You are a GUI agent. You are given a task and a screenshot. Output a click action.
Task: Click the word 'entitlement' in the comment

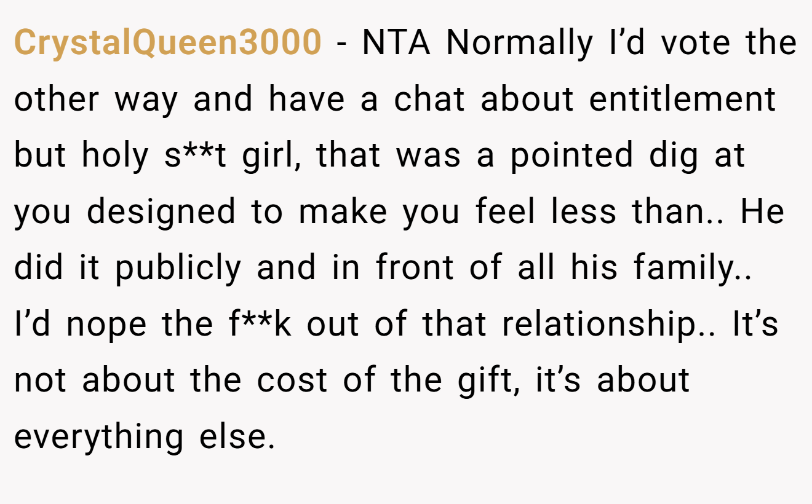(x=682, y=99)
